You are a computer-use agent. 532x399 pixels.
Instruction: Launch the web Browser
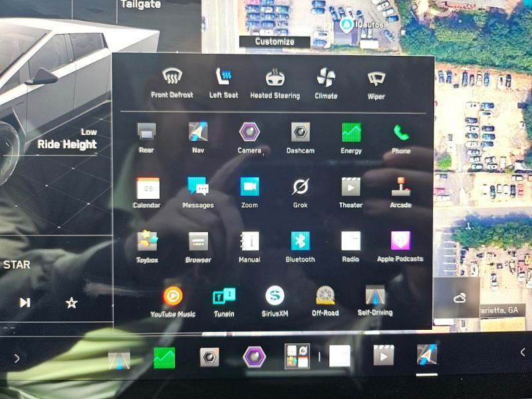pos(198,247)
